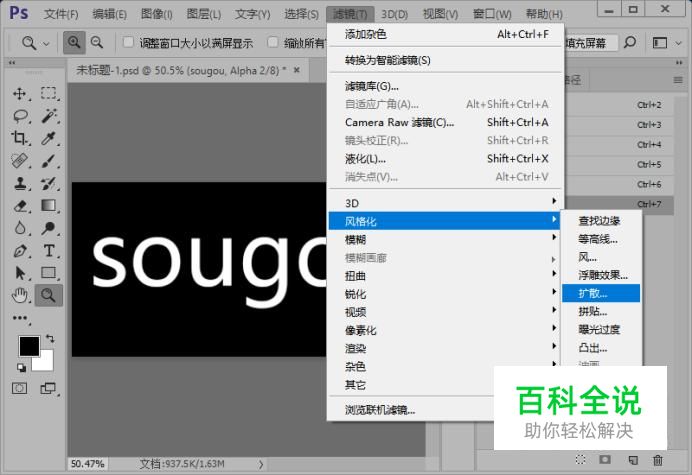Expand the 扭曲 distort submenu
This screenshot has height=475, width=692.
click(x=444, y=275)
